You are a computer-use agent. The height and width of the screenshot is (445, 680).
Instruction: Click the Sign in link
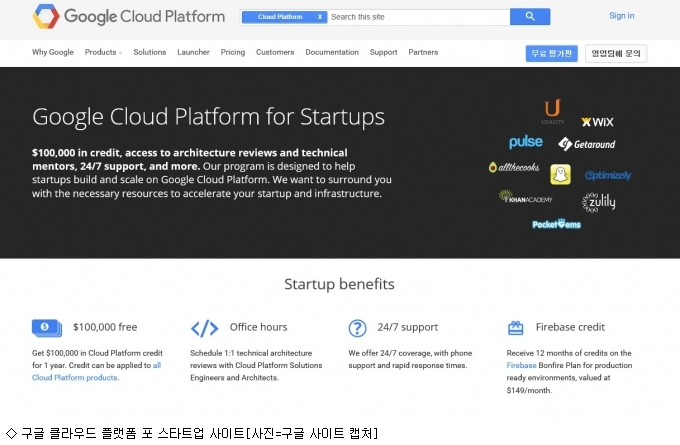point(621,16)
